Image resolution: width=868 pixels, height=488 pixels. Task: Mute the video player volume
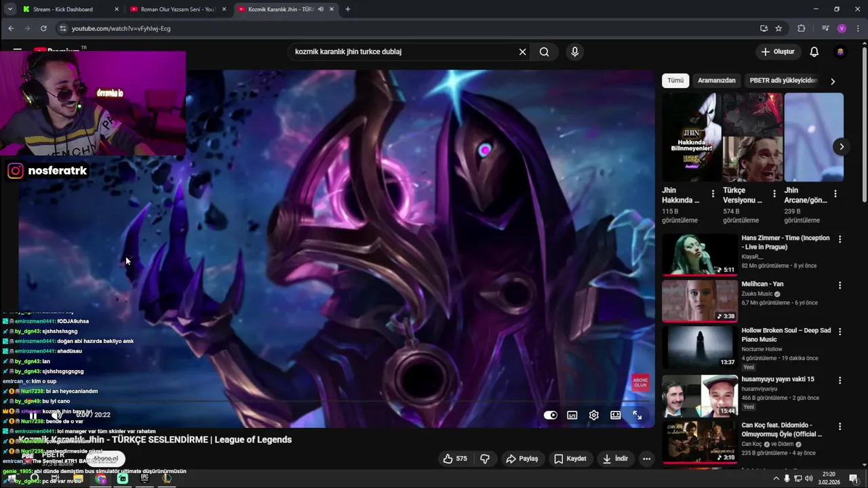[58, 415]
